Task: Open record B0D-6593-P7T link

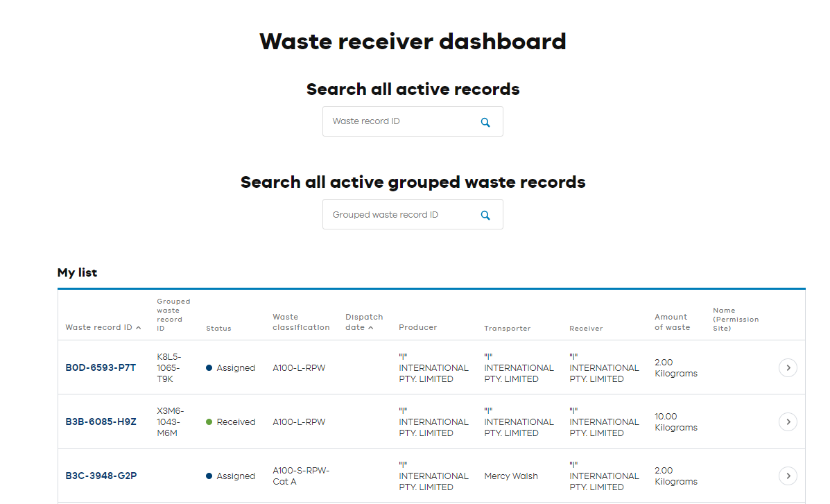Action: click(101, 367)
